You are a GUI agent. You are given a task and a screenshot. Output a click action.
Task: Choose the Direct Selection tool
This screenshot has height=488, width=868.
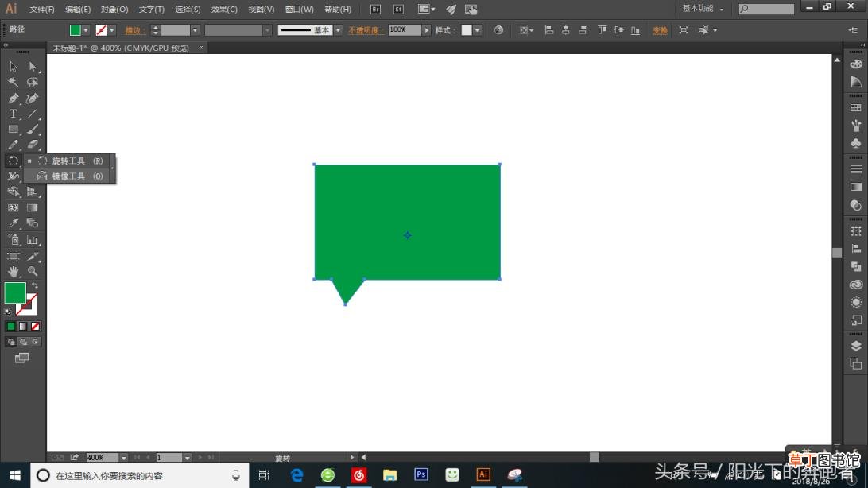pos(33,67)
